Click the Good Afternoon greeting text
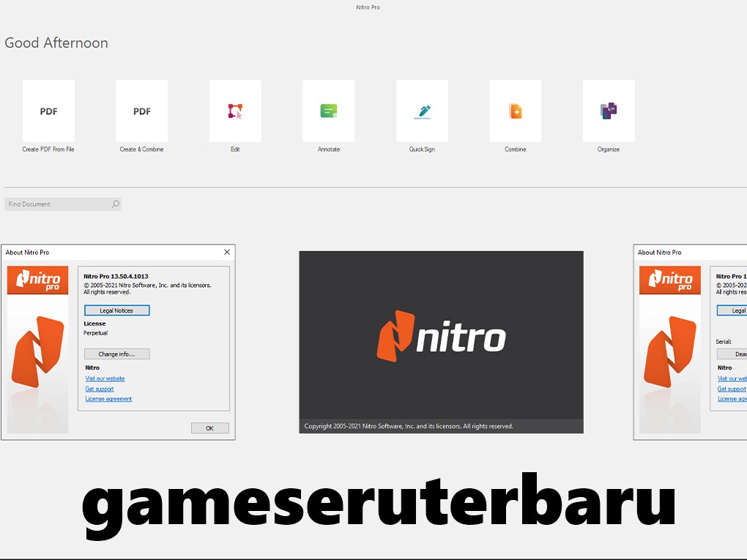Viewport: 747px width, 560px height. [x=56, y=43]
